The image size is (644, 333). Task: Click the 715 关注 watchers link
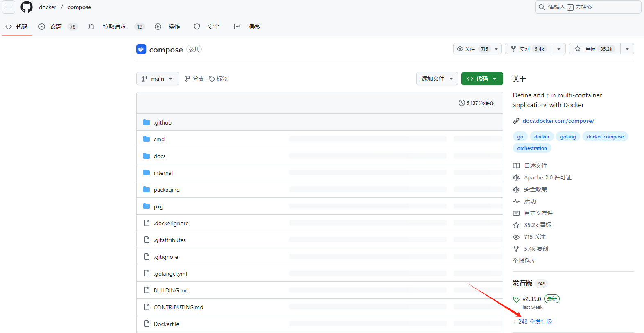click(x=535, y=237)
